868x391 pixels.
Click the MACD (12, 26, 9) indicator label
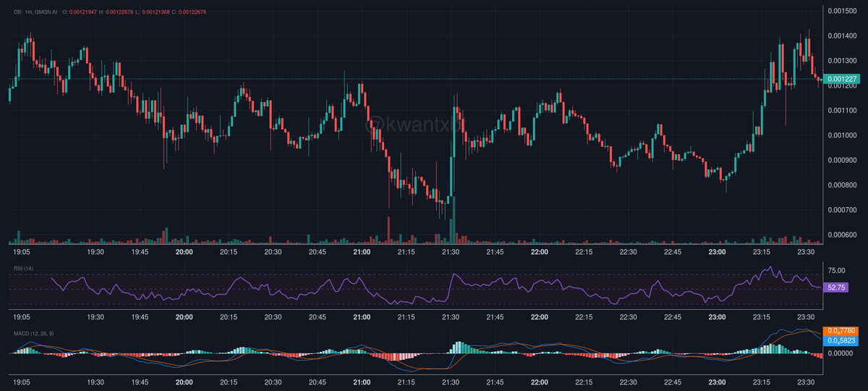point(33,333)
